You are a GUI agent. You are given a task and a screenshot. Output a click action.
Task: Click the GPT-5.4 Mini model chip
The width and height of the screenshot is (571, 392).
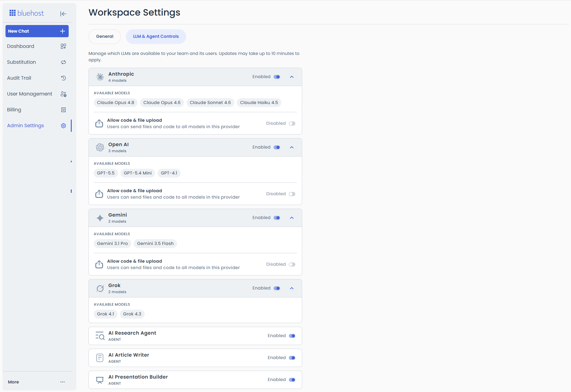[138, 173]
